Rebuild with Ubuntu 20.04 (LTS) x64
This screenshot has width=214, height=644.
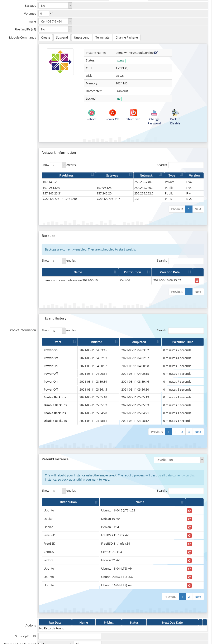[x=189, y=577]
